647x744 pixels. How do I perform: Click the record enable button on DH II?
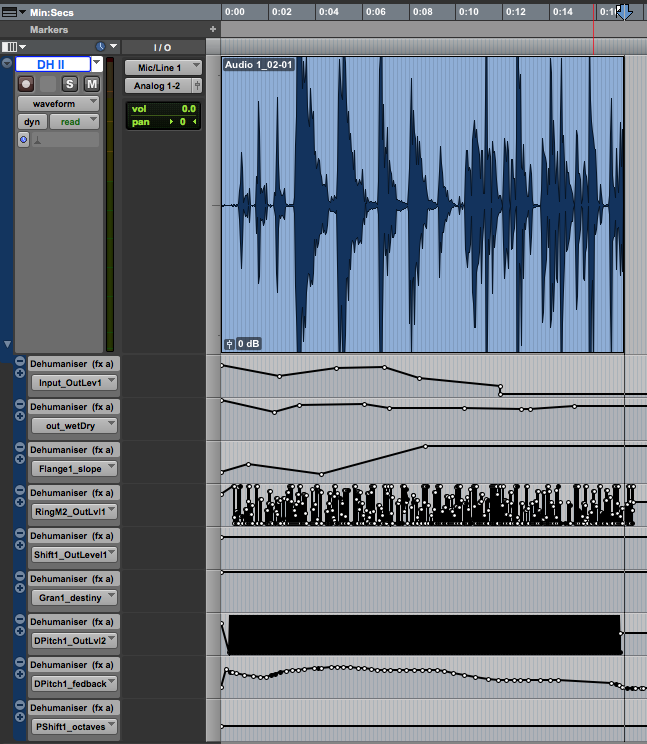point(26,84)
